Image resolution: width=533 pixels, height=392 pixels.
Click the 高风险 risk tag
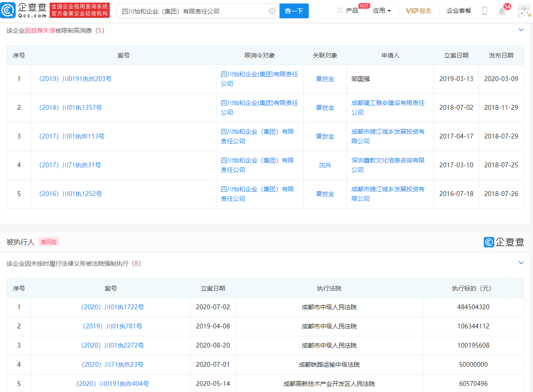tap(48, 242)
